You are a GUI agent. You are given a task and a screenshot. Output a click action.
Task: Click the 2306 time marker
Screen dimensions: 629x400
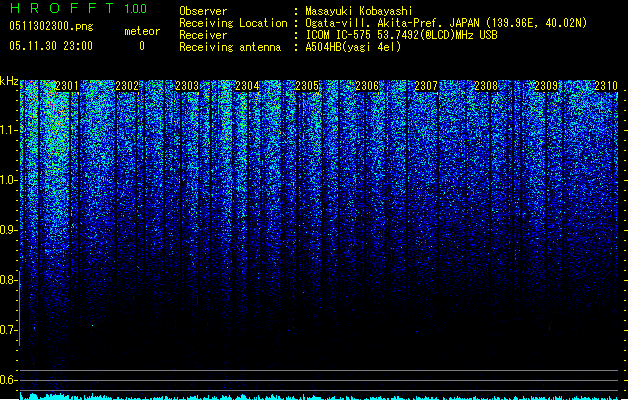367,86
